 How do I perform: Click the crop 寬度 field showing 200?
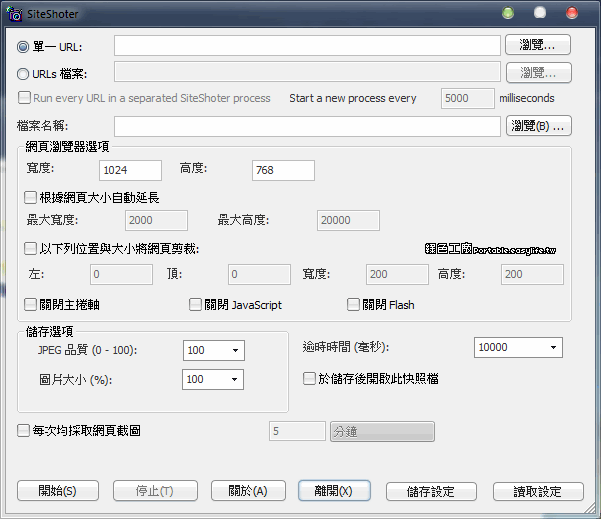[397, 274]
